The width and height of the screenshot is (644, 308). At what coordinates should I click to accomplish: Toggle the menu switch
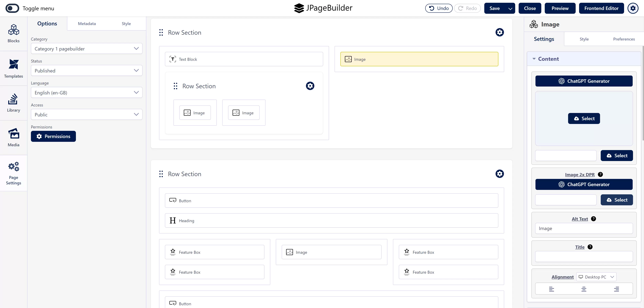(x=12, y=8)
